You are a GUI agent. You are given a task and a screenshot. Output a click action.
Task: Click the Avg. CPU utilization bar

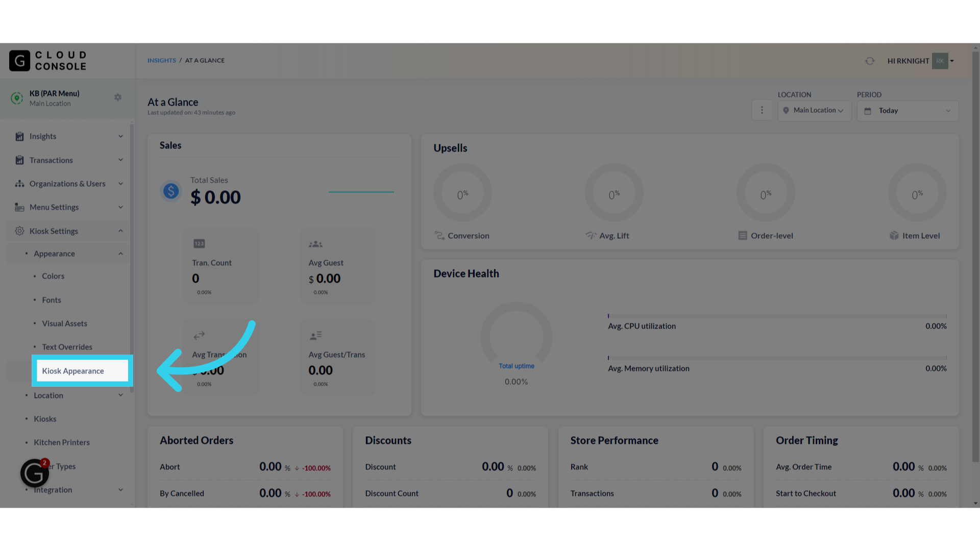777,316
